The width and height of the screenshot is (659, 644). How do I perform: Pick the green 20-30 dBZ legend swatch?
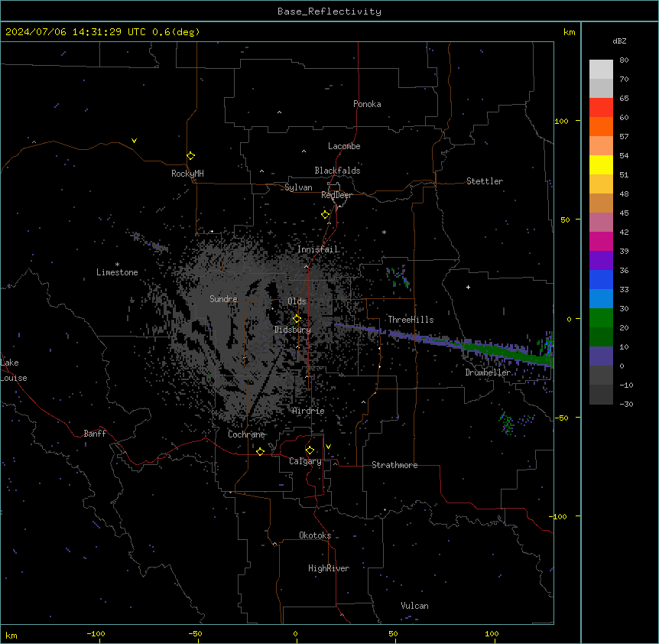tap(601, 318)
